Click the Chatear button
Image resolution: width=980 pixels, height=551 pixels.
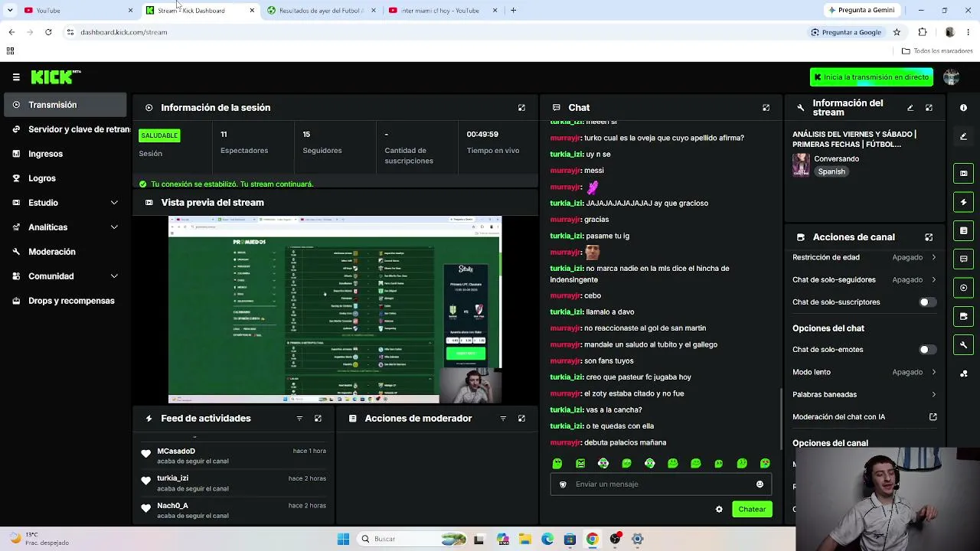point(752,510)
